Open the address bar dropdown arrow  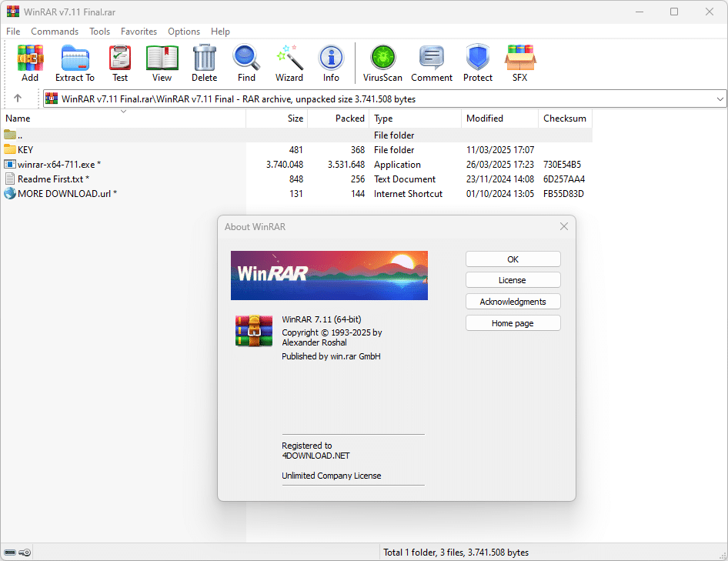[x=719, y=99]
